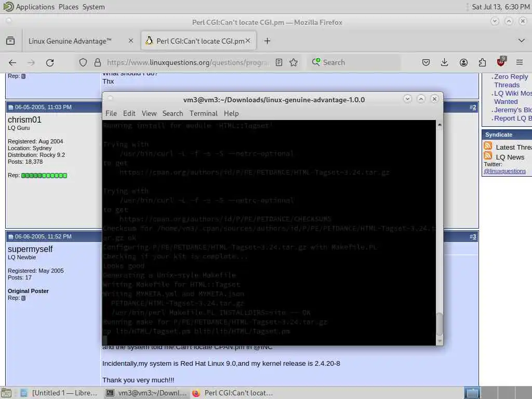Open @linuxquestions Twitter link
The image size is (532, 399).
pos(504,171)
